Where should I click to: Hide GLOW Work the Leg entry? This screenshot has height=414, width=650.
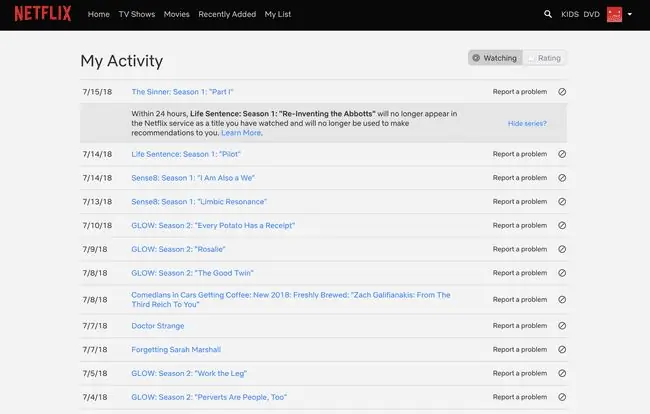point(562,373)
